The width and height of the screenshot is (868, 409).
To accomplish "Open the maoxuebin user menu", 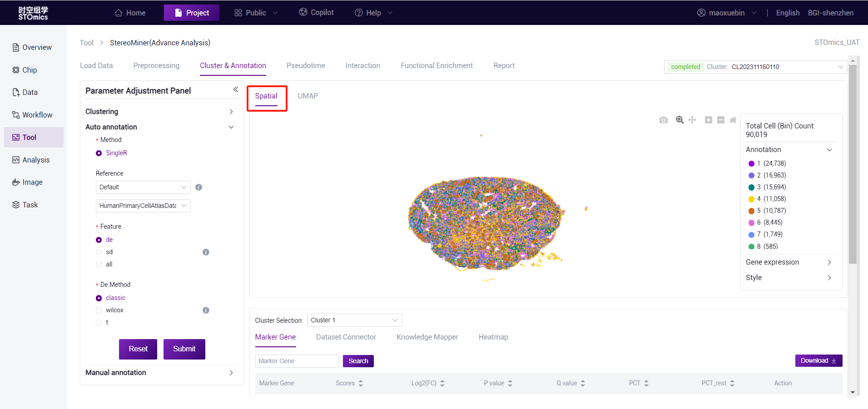I will 727,13.
